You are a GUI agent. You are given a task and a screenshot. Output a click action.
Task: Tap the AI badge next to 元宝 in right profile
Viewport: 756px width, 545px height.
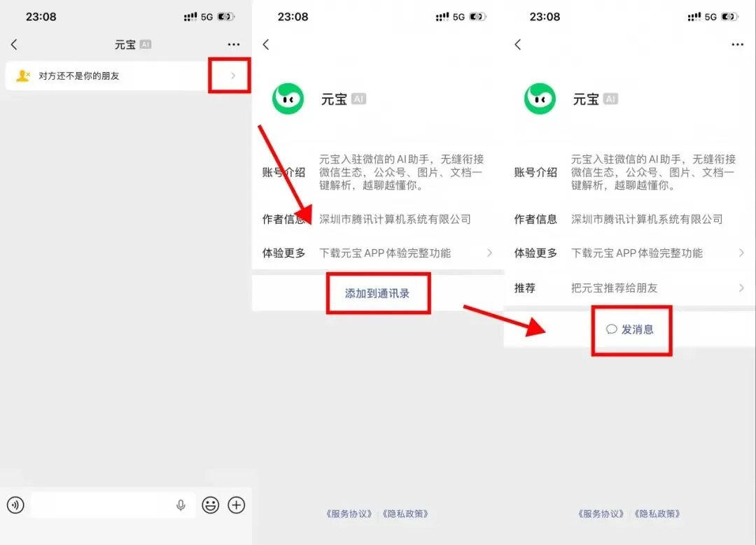(x=610, y=99)
